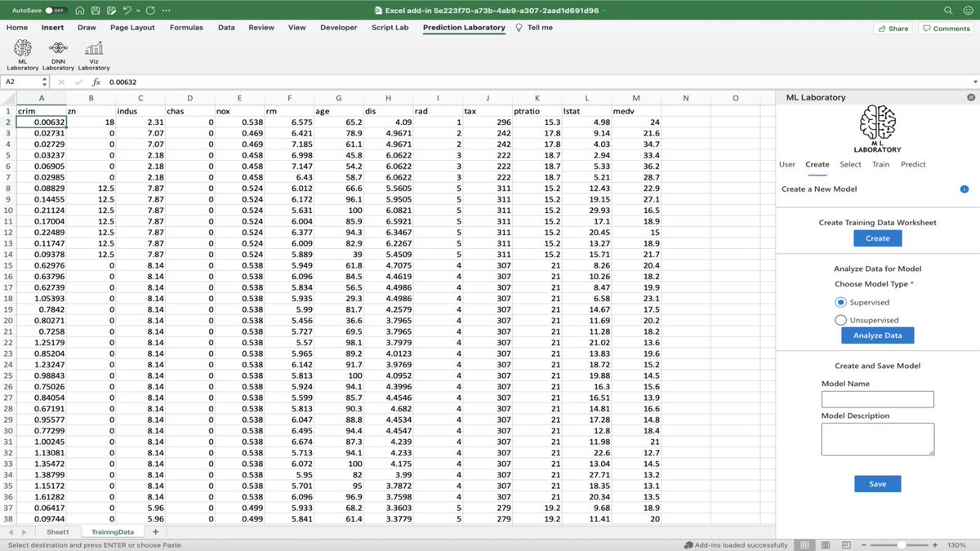The width and height of the screenshot is (980, 551).
Task: Close the ML Laboratory task pane
Action: (x=971, y=97)
